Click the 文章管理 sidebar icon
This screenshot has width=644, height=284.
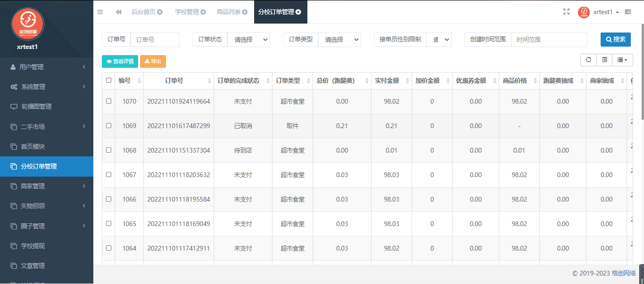[14, 266]
